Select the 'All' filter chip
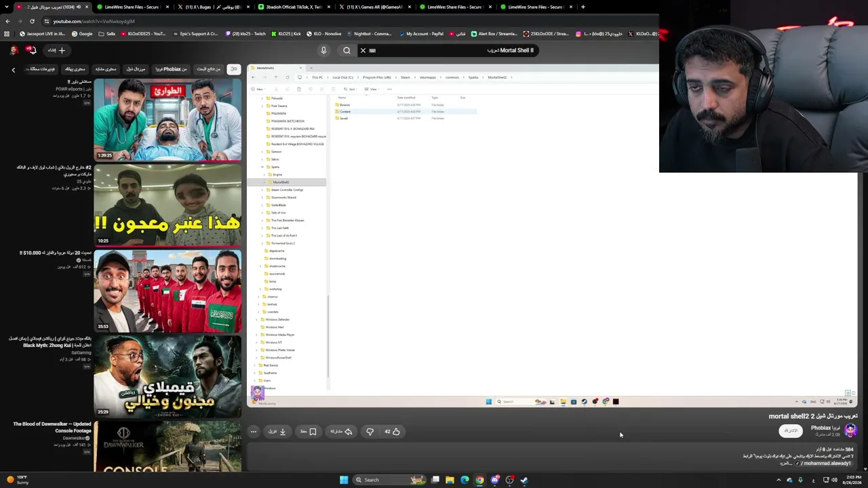Screen dimensions: 868x488 [233, 69]
